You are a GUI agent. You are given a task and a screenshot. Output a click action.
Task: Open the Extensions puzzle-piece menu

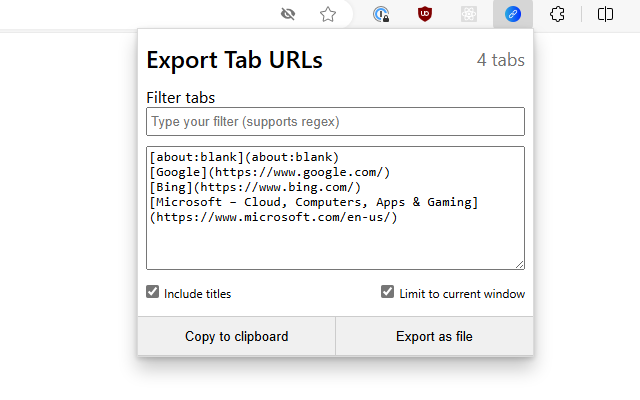pos(559,14)
